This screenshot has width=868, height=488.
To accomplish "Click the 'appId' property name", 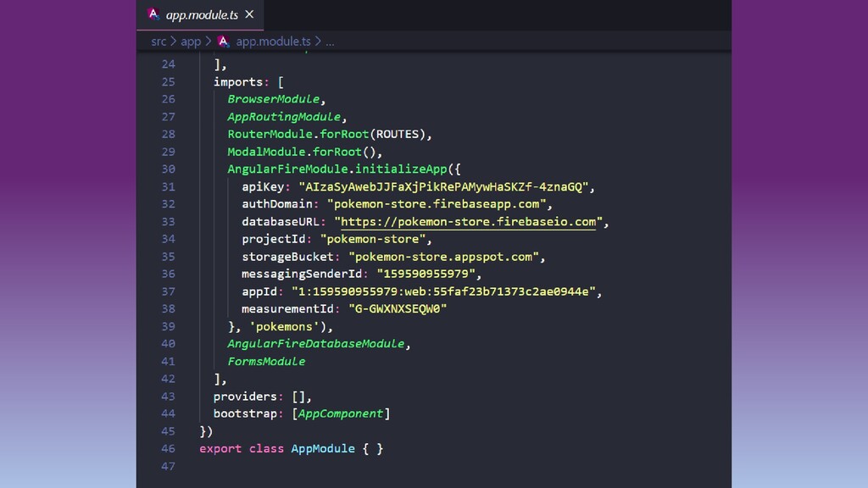I will tap(259, 291).
